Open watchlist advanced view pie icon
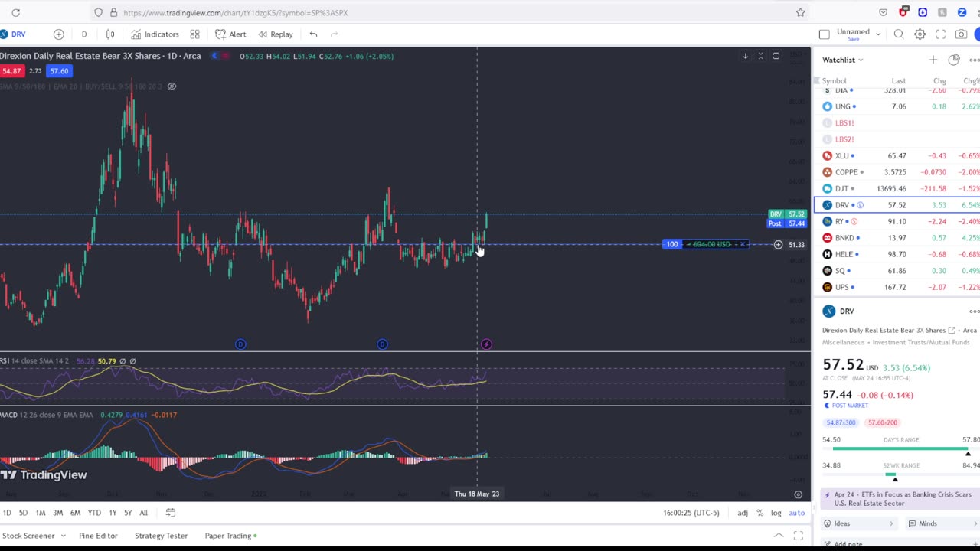Image resolution: width=980 pixels, height=551 pixels. pyautogui.click(x=953, y=60)
